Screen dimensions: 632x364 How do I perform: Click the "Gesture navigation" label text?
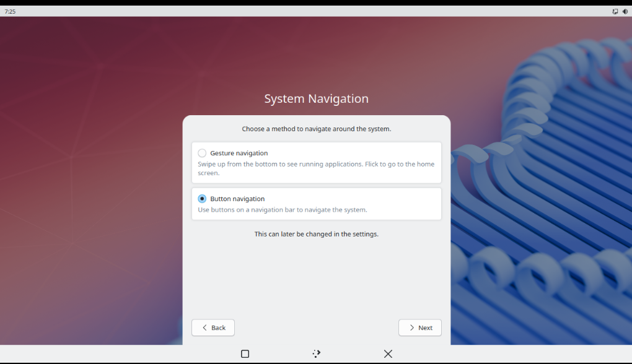pyautogui.click(x=238, y=153)
